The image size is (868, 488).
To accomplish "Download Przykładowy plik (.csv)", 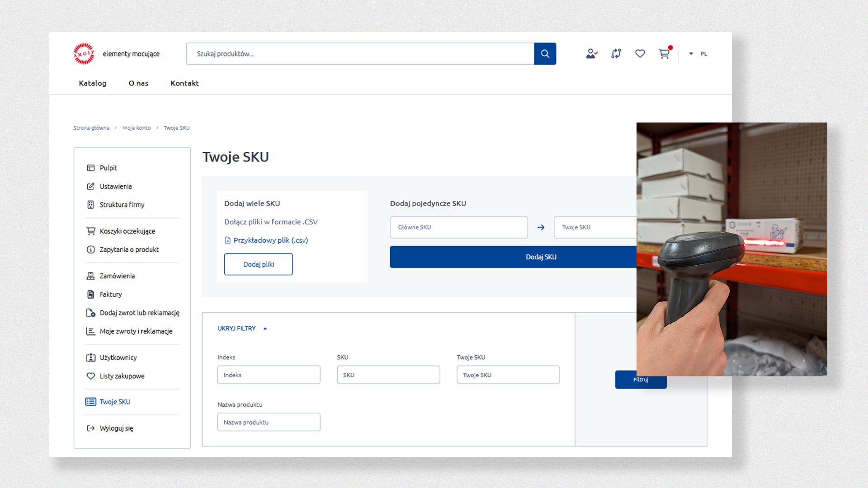I will pos(270,240).
